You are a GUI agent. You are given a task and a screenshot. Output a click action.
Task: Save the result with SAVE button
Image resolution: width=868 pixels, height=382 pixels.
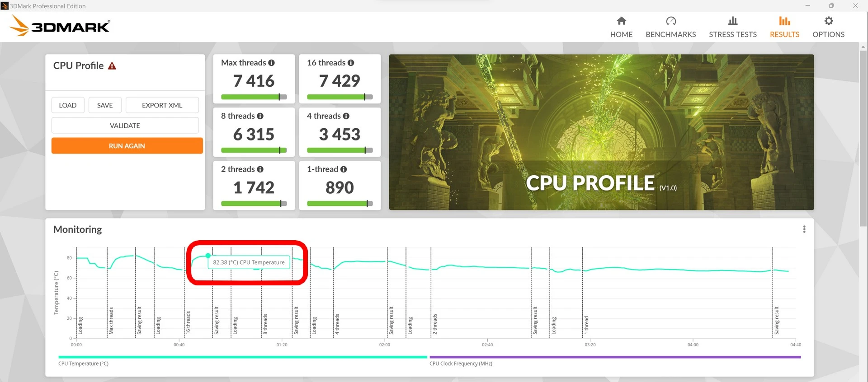(x=105, y=105)
